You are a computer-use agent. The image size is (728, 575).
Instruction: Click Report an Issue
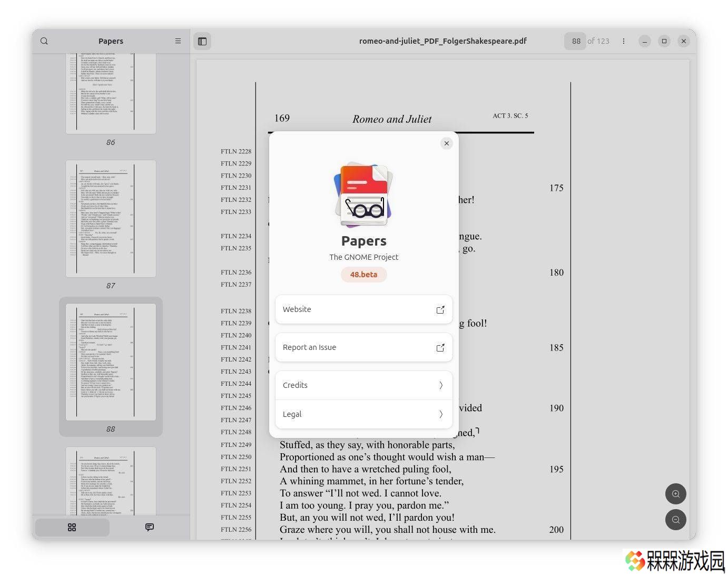pos(364,347)
